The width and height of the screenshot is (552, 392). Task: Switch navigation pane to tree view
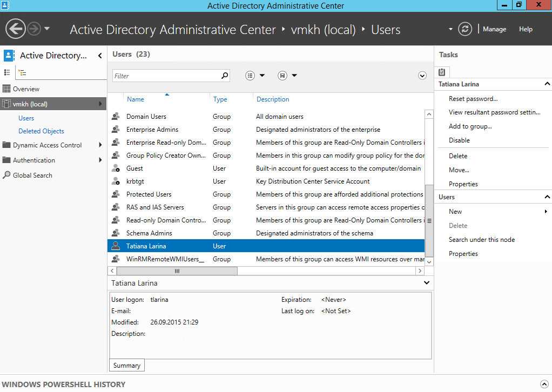click(x=23, y=73)
